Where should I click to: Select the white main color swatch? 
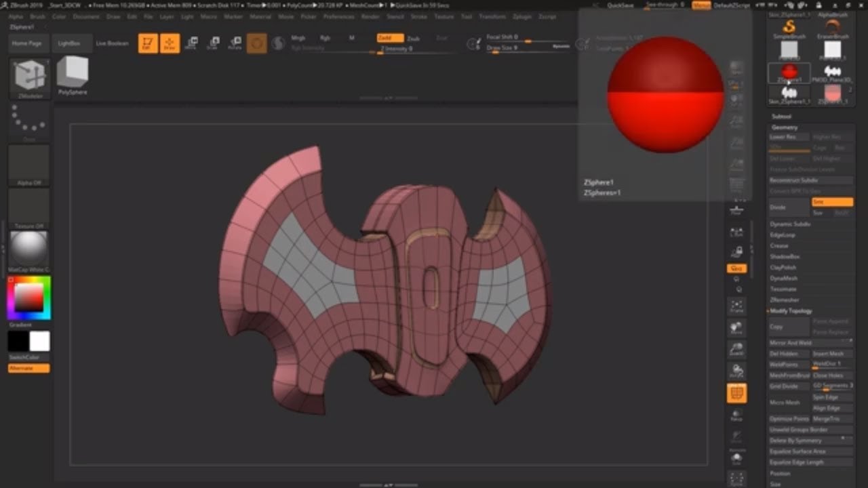pyautogui.click(x=39, y=341)
